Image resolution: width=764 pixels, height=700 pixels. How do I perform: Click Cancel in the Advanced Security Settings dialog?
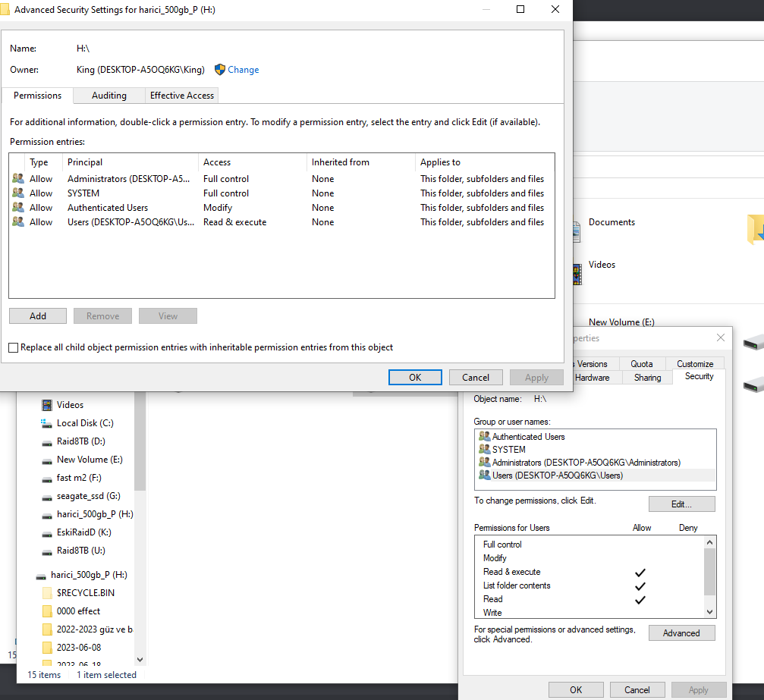(476, 378)
